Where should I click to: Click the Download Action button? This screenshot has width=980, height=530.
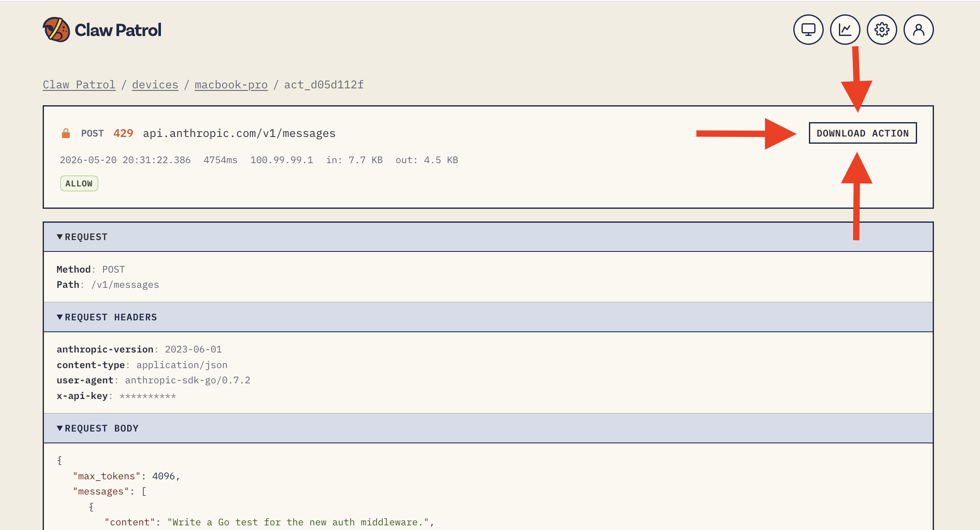(x=863, y=133)
